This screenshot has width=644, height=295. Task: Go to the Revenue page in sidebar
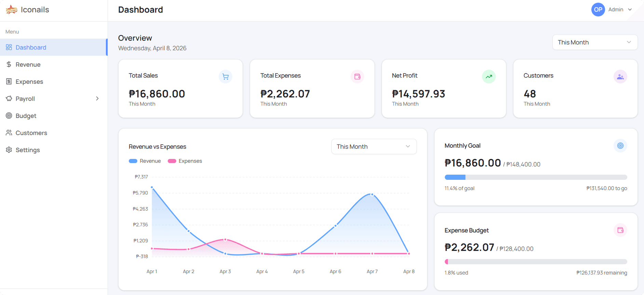pyautogui.click(x=28, y=65)
